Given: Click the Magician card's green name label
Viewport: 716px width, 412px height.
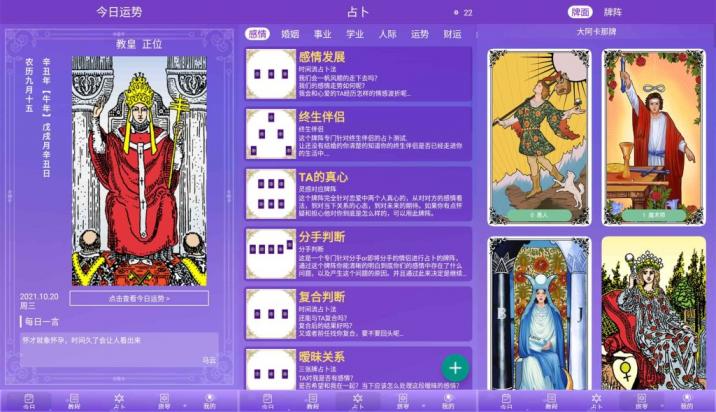Looking at the screenshot, I should tap(653, 214).
